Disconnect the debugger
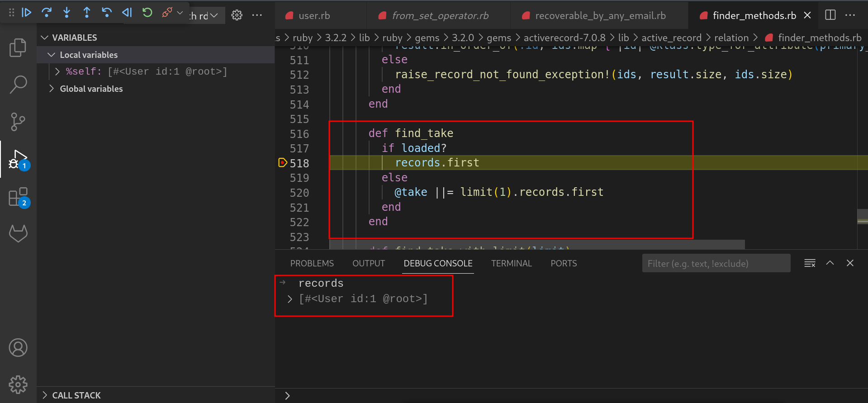Viewport: 868px width, 403px height. 167,13
